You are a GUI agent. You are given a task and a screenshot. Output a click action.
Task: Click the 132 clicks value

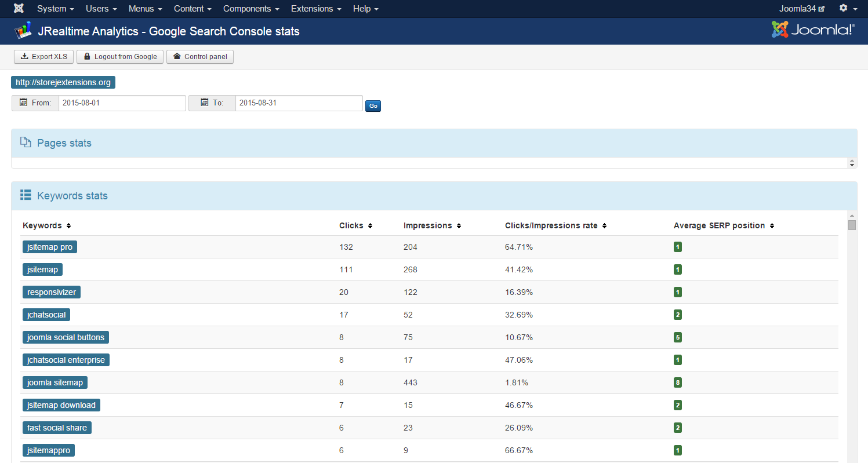point(346,247)
